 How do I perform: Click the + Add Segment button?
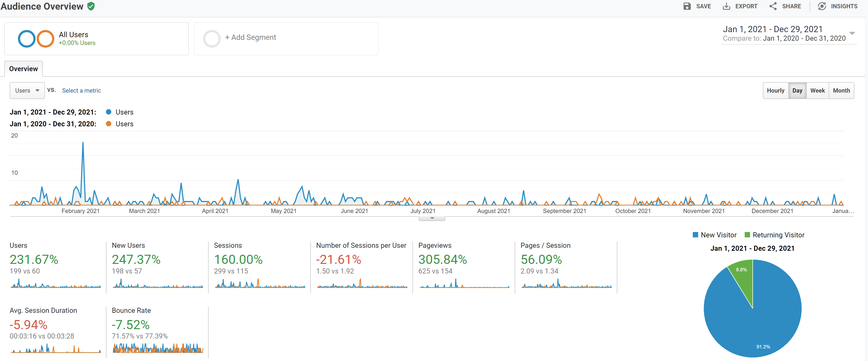250,37
